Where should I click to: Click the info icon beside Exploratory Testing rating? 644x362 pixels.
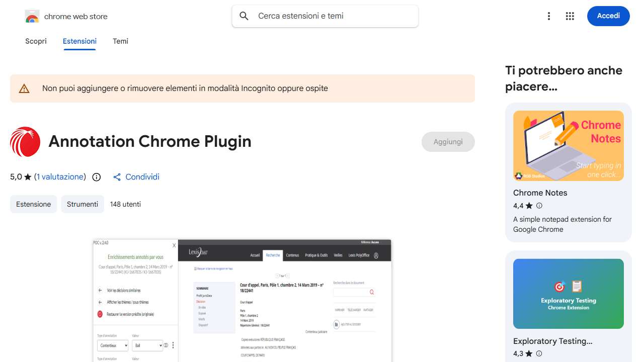(539, 353)
